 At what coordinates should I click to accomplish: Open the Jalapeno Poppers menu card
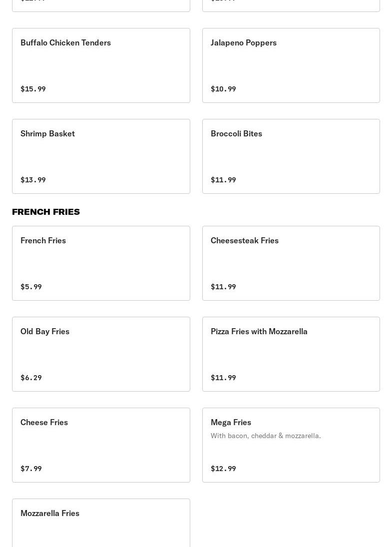pyautogui.click(x=291, y=65)
